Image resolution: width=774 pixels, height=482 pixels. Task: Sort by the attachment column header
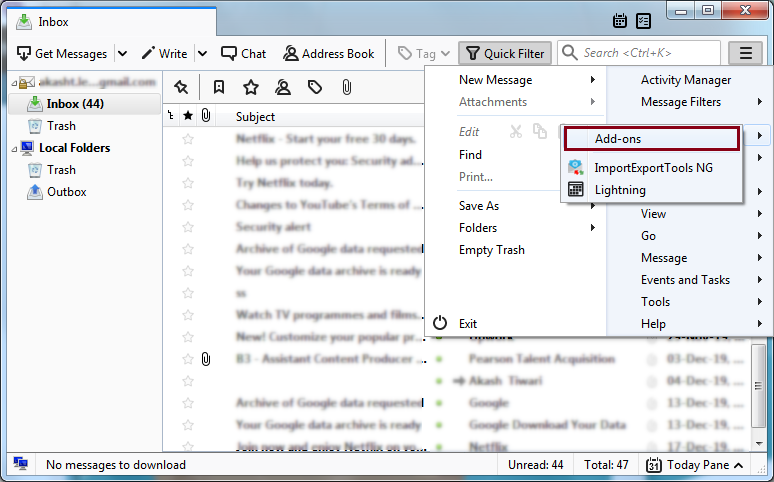click(206, 116)
